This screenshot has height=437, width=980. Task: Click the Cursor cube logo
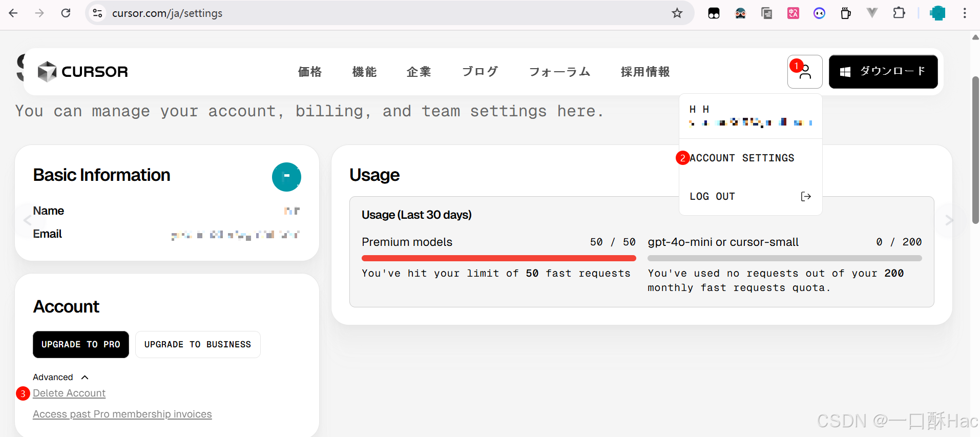(x=47, y=72)
